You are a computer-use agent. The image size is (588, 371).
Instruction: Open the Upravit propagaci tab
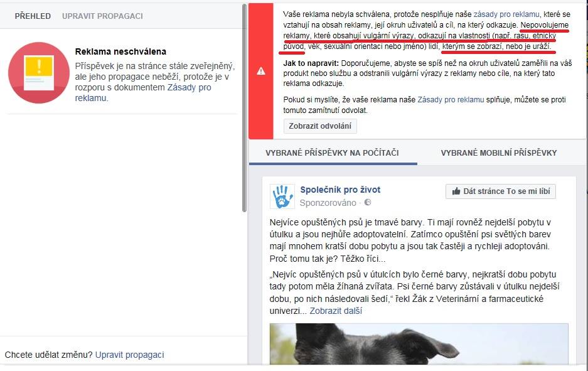click(x=102, y=16)
